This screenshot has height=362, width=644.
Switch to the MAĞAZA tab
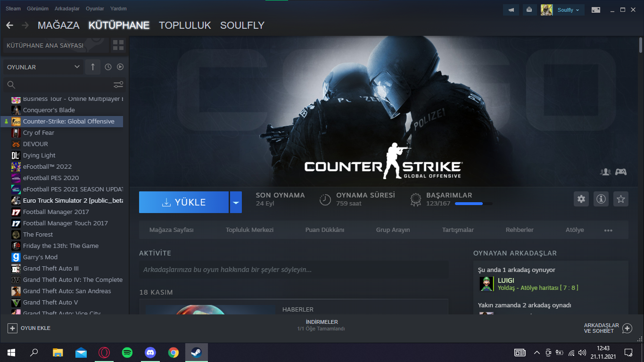pyautogui.click(x=58, y=25)
